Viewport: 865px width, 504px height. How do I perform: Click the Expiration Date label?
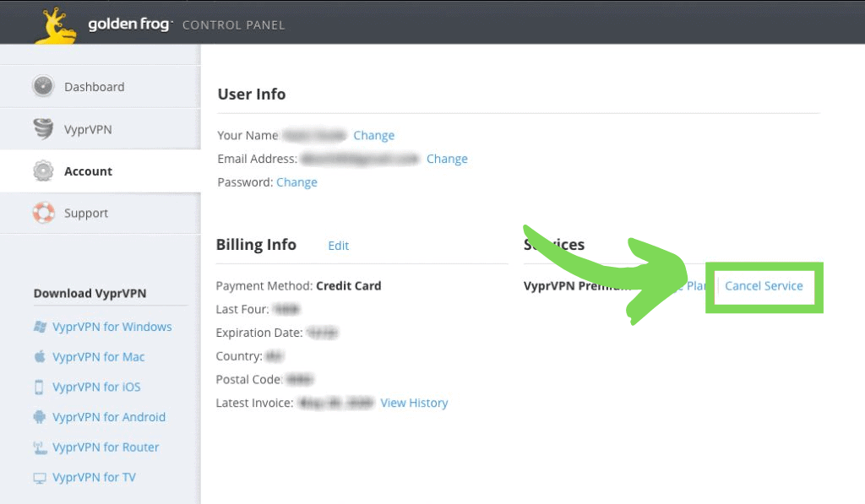tap(259, 333)
